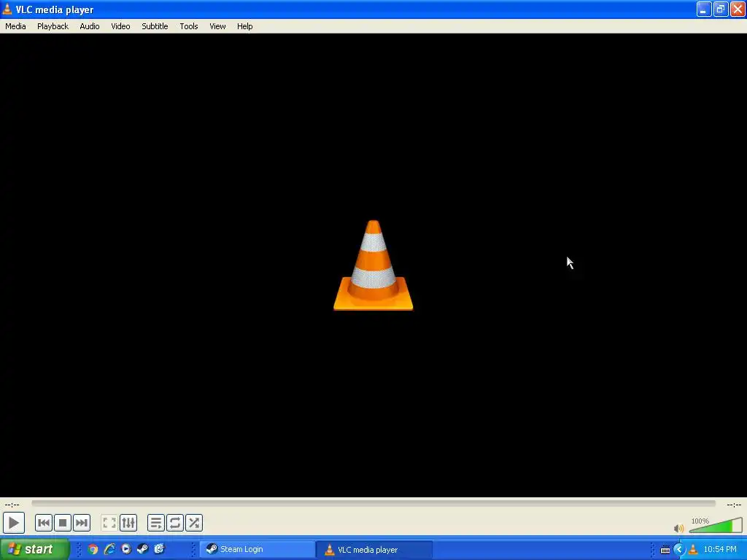The image size is (747, 560).
Task: Toggle fullscreen video mode
Action: [x=109, y=523]
